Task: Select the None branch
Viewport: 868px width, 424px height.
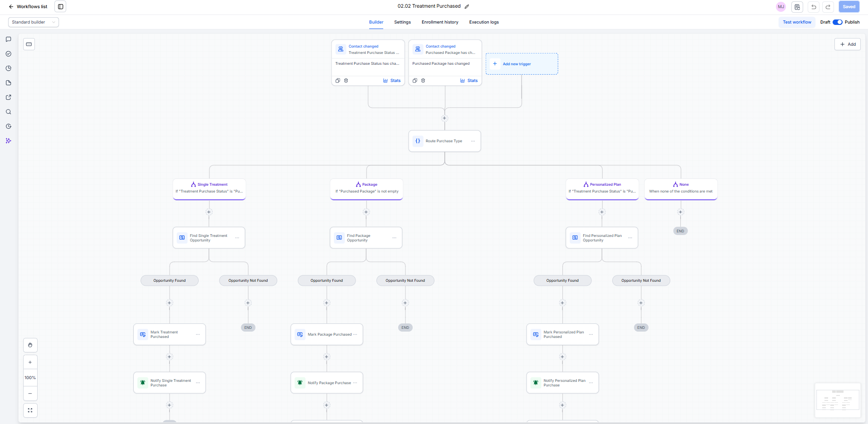Action: 681,189
